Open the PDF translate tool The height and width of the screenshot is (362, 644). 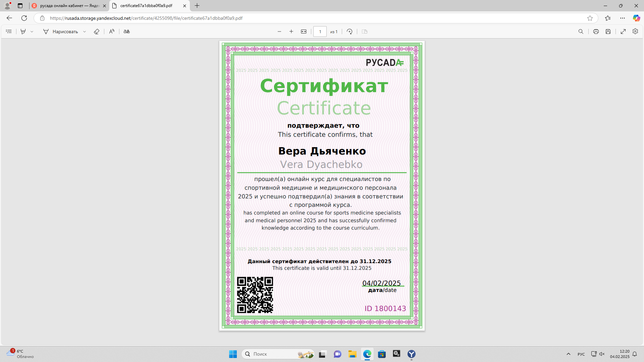(x=126, y=32)
